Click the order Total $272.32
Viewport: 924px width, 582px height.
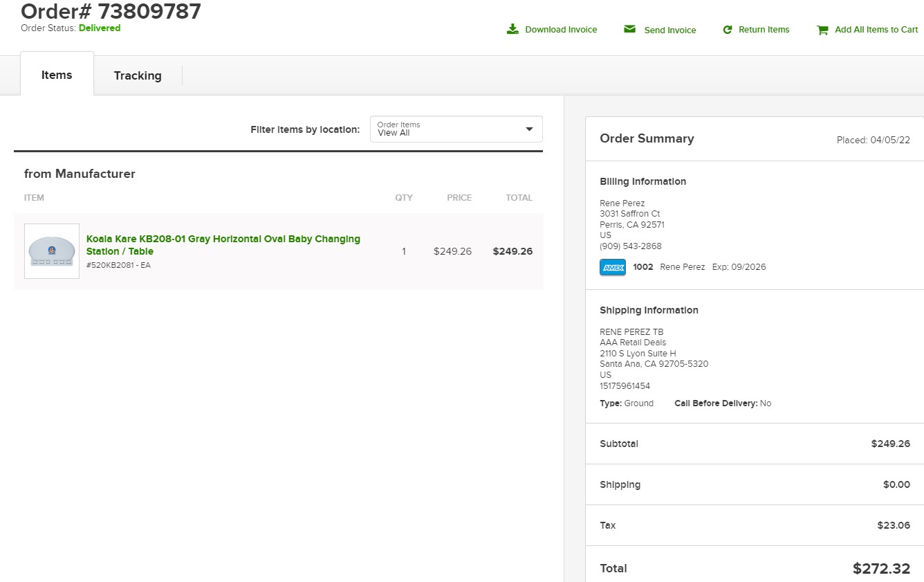[x=881, y=568]
